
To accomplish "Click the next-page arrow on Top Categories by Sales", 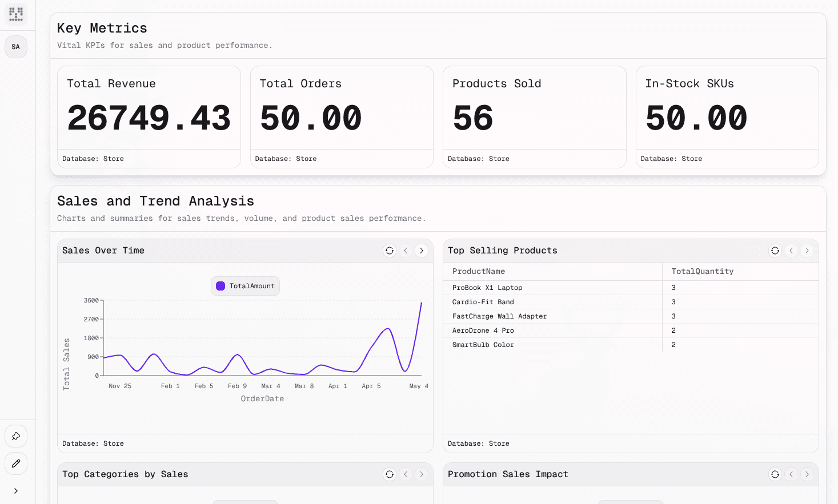I will click(x=421, y=474).
